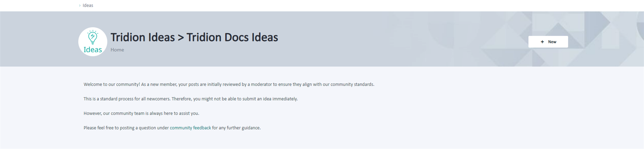The image size is (644, 149).
Task: Click the plus icon on the New button
Action: (542, 42)
